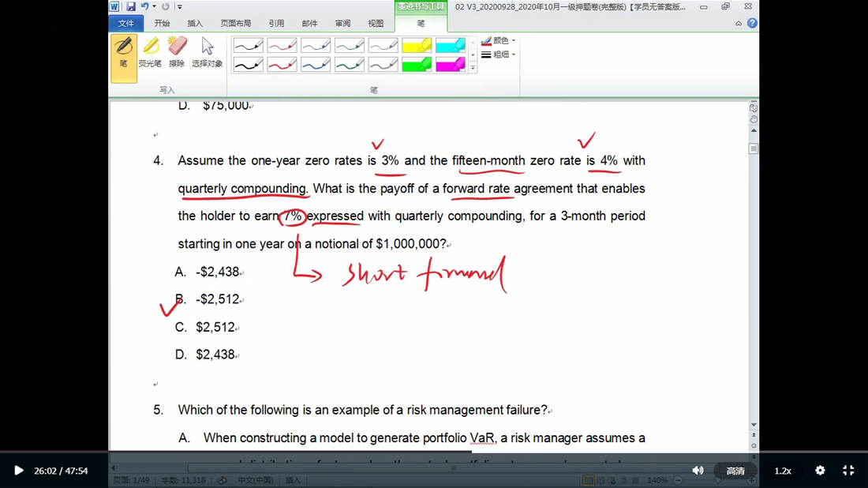Switch to the Page Layout (页面布局) tab
The image size is (868, 488).
[236, 23]
